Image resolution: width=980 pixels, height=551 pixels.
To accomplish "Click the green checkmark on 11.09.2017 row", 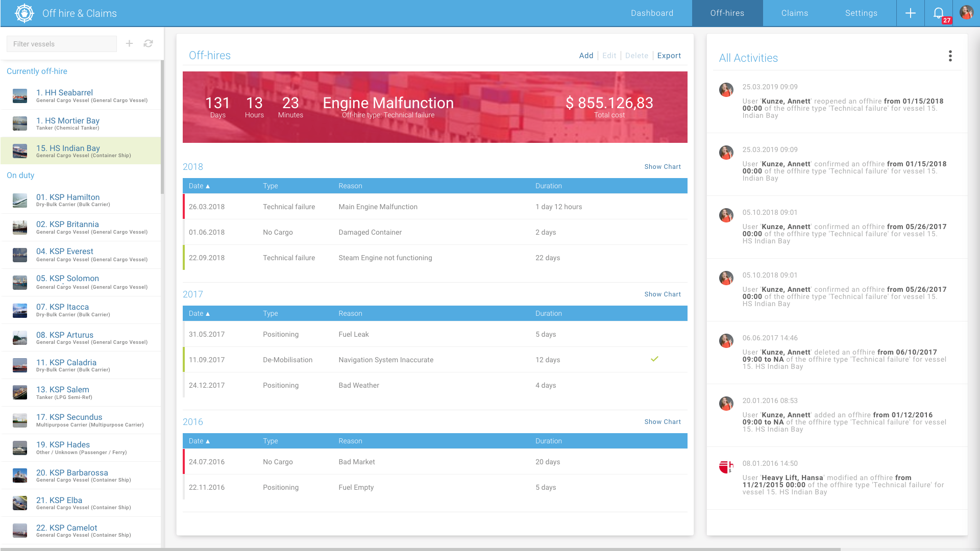I will pyautogui.click(x=654, y=359).
